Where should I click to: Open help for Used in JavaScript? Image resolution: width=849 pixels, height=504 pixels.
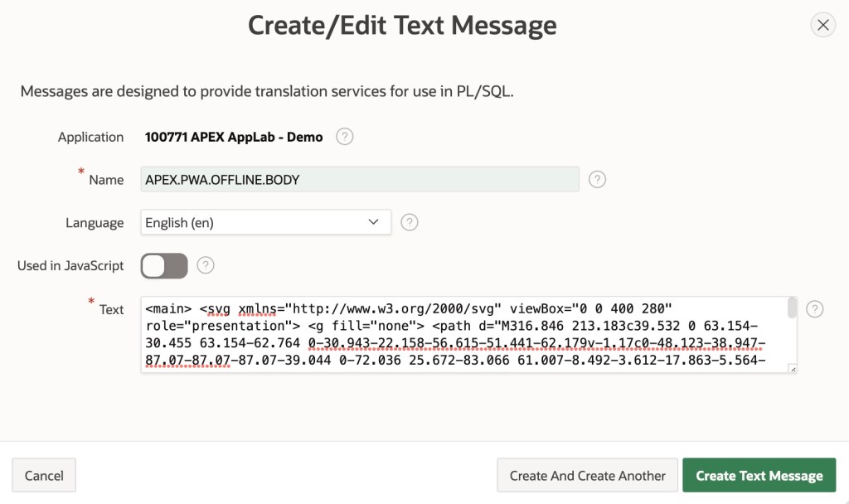(206, 265)
